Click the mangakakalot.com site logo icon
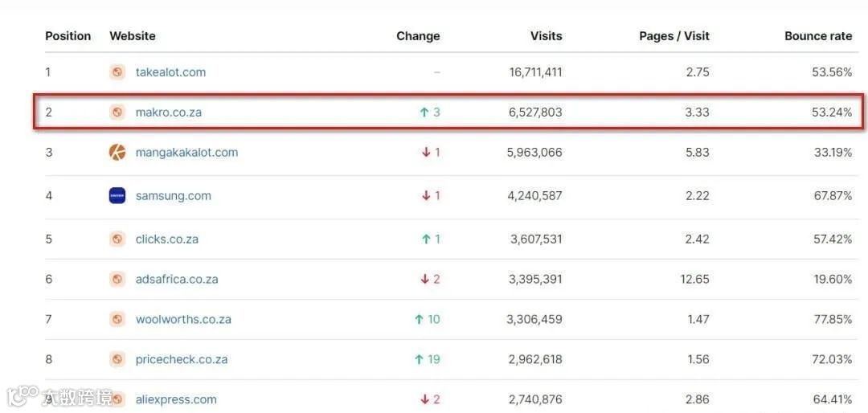Viewport: 868px width, 413px height. coord(117,153)
